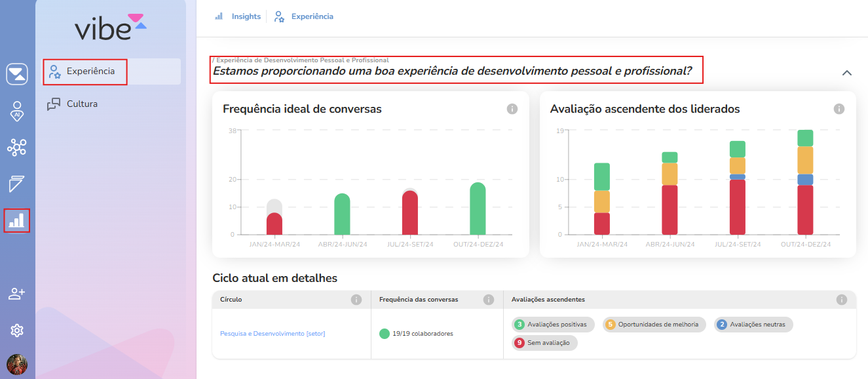Image resolution: width=868 pixels, height=379 pixels.
Task: Click the blue segment of OUT/24-DEZ/24 stacked bar
Action: pos(805,180)
